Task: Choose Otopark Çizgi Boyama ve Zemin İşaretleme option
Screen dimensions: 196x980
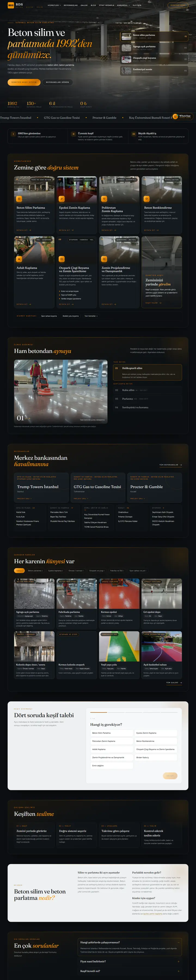Action: 156,749
